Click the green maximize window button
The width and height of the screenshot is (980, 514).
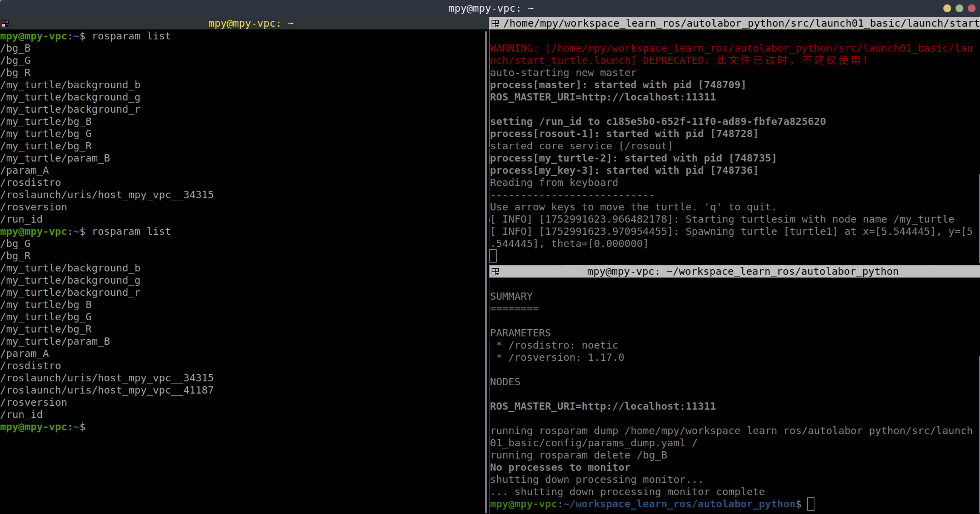point(959,8)
